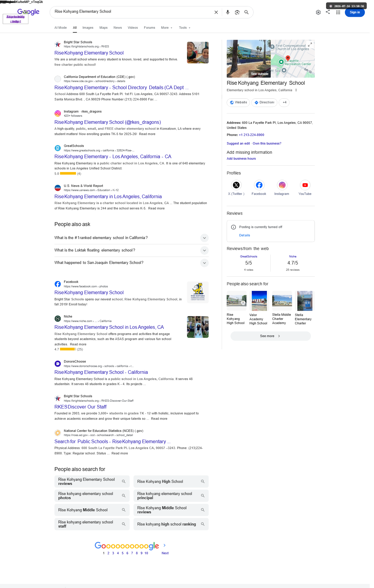Open the More dropdown in search tabs

tap(167, 28)
